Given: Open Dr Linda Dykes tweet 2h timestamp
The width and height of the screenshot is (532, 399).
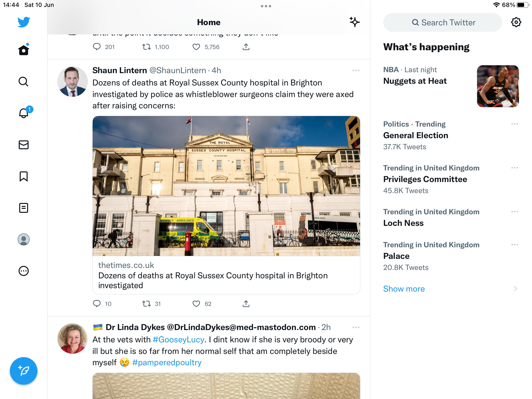Looking at the screenshot, I should 326,327.
